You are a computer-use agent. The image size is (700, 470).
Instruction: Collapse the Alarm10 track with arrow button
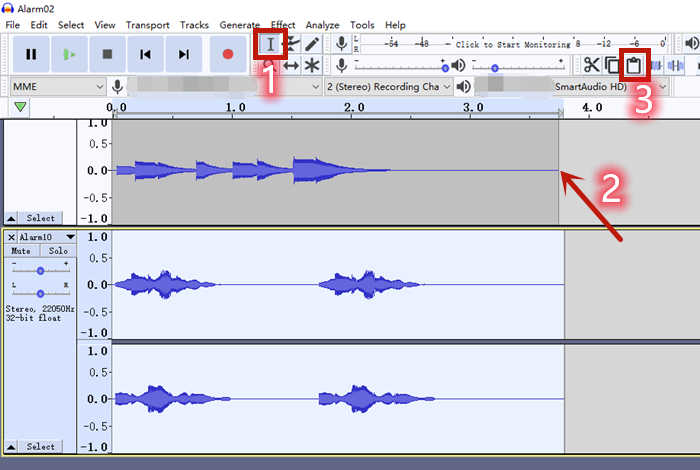(x=11, y=446)
